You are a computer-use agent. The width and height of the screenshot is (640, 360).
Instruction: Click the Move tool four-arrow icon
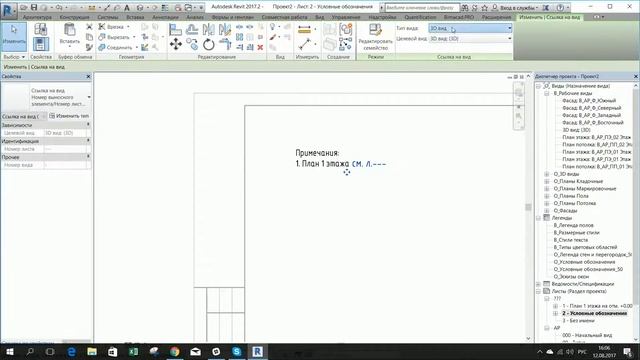point(176,44)
